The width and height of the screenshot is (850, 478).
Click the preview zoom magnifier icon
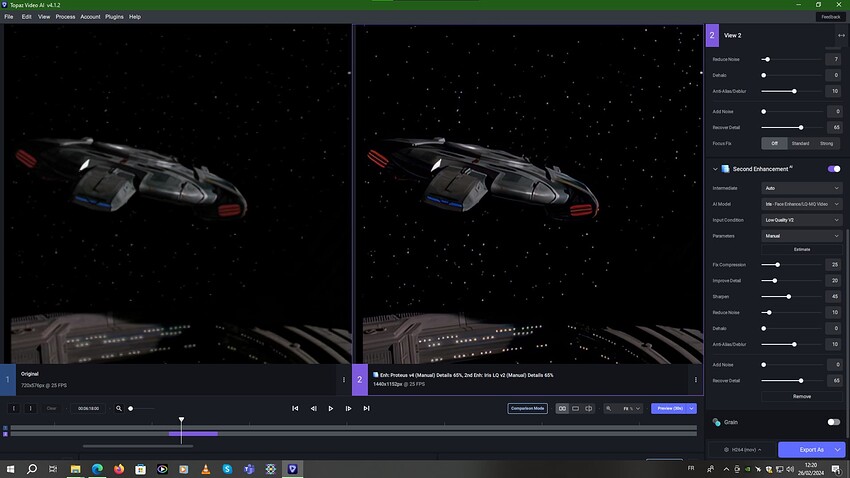click(x=608, y=408)
